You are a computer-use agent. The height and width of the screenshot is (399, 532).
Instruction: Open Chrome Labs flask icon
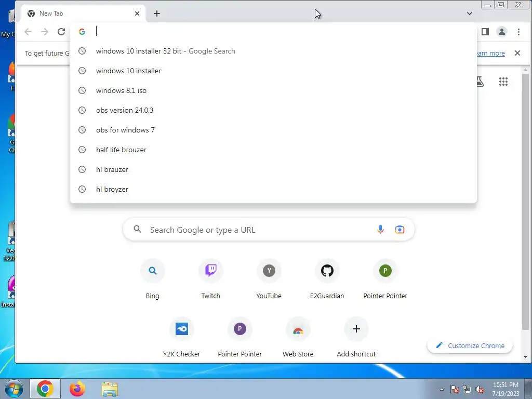pos(480,82)
